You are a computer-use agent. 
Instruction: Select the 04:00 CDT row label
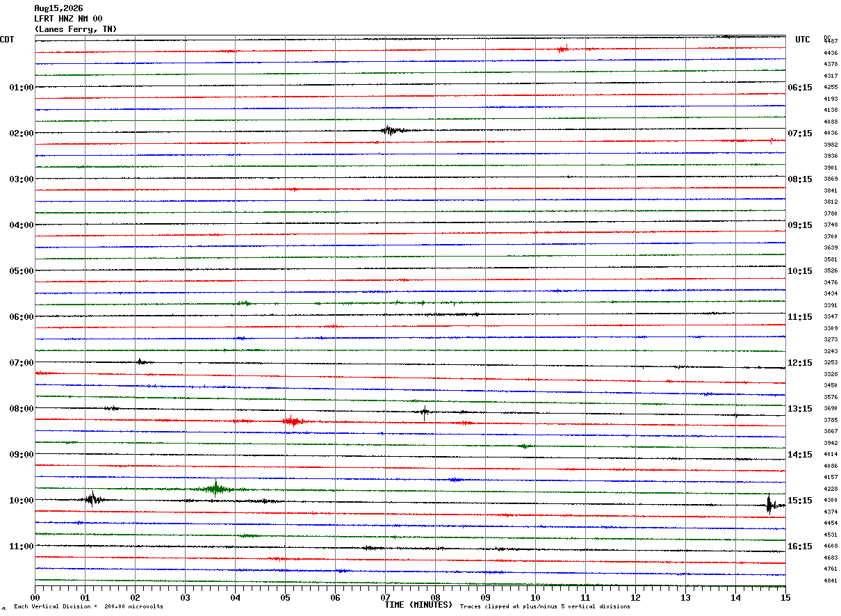coord(21,225)
